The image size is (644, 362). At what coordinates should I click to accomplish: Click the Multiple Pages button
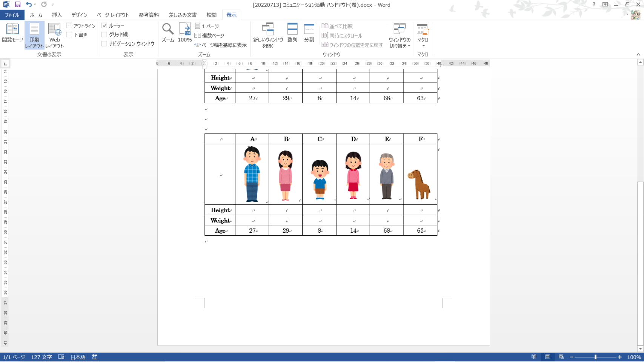pos(209,35)
